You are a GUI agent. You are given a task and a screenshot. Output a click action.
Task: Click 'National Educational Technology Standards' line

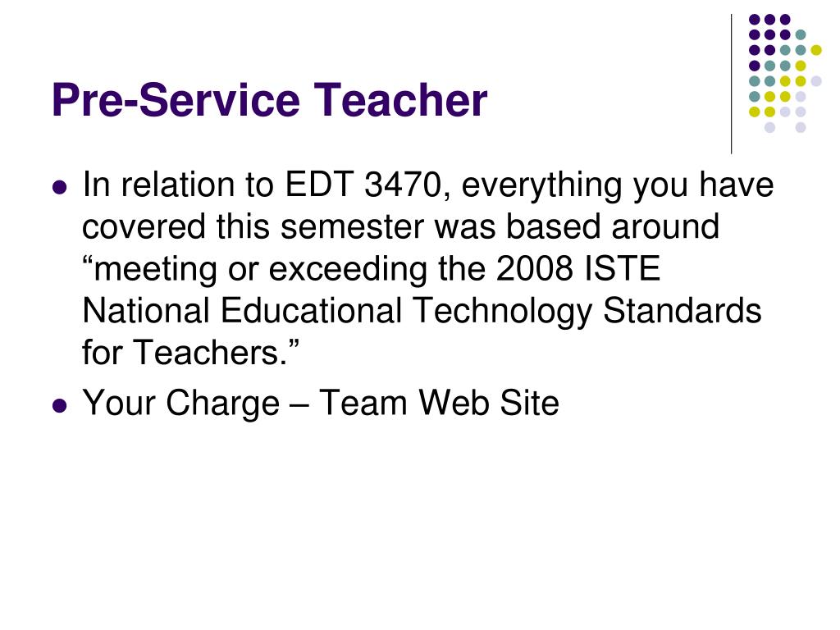(422, 311)
